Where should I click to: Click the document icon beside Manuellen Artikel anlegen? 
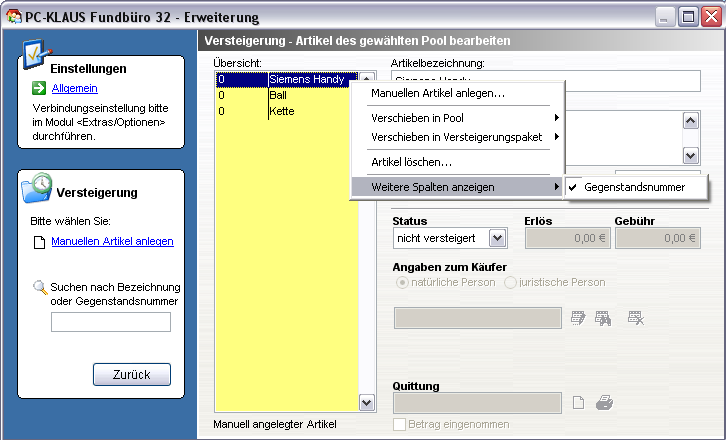39,242
